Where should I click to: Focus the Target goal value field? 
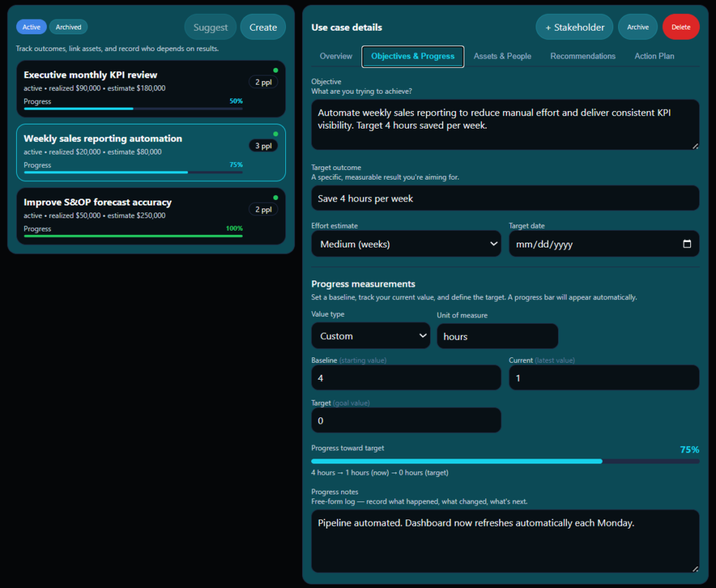406,420
